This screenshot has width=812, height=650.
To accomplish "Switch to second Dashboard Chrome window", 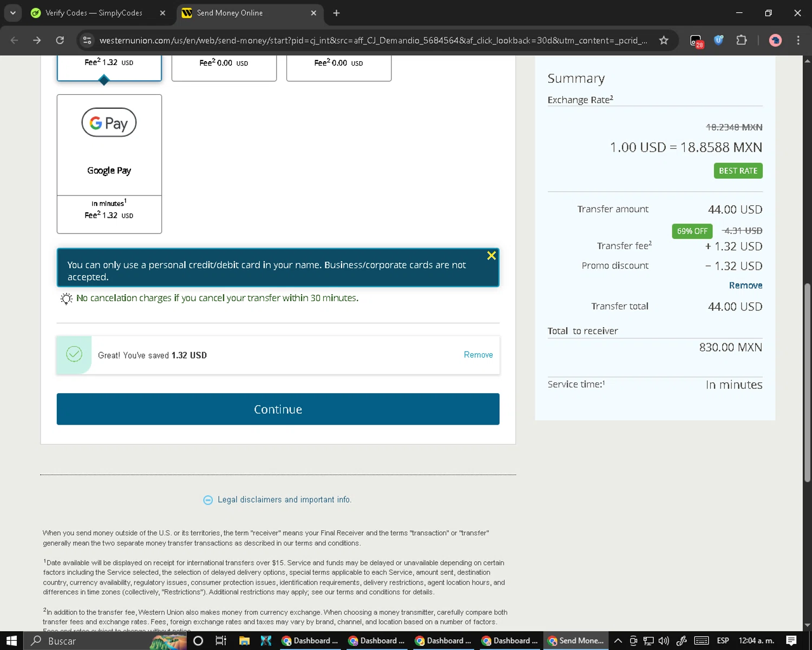I will click(x=376, y=641).
